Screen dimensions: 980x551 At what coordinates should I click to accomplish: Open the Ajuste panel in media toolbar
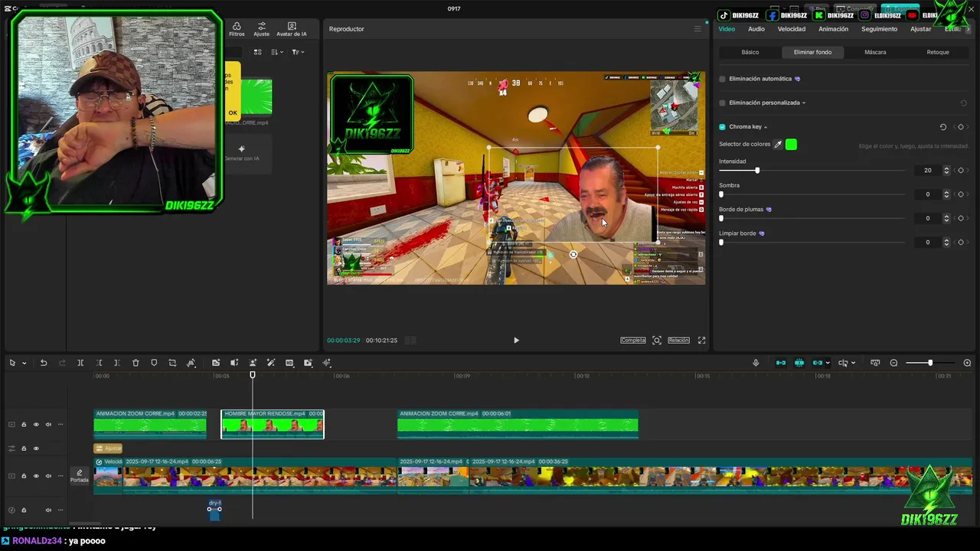[261, 29]
